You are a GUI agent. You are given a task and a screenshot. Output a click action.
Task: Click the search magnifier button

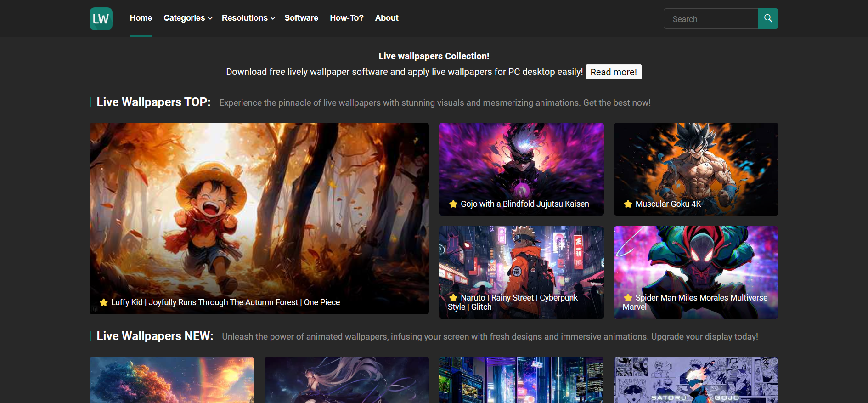click(768, 19)
